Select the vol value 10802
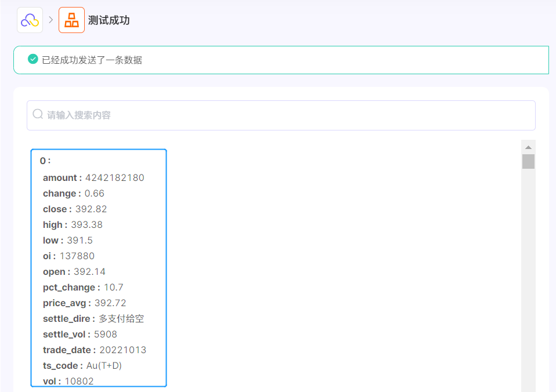 click(80, 381)
